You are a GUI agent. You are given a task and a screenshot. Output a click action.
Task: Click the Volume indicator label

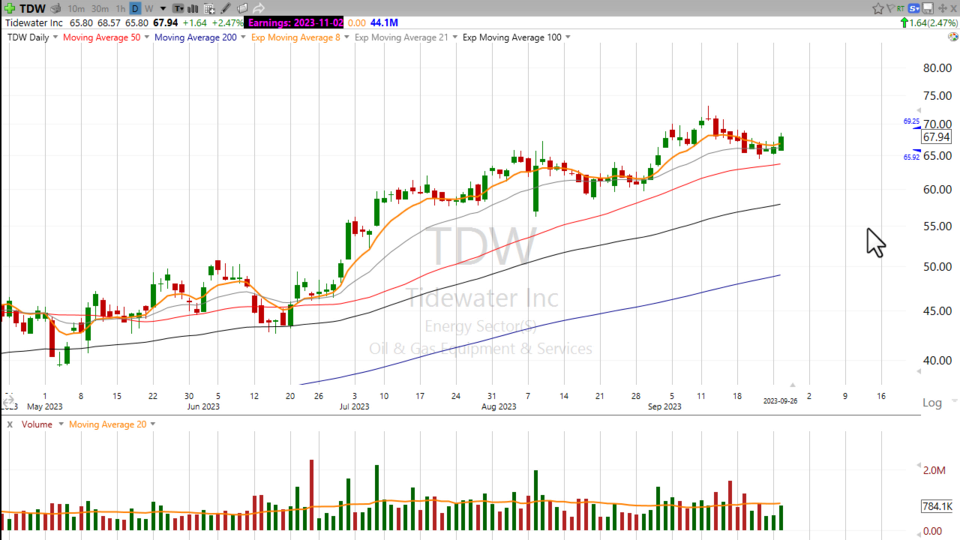click(37, 424)
